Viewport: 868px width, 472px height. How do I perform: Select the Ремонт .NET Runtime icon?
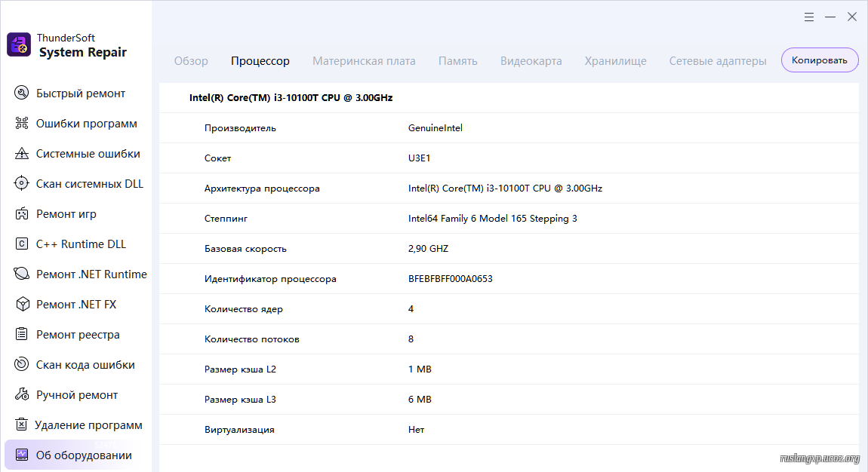click(22, 274)
